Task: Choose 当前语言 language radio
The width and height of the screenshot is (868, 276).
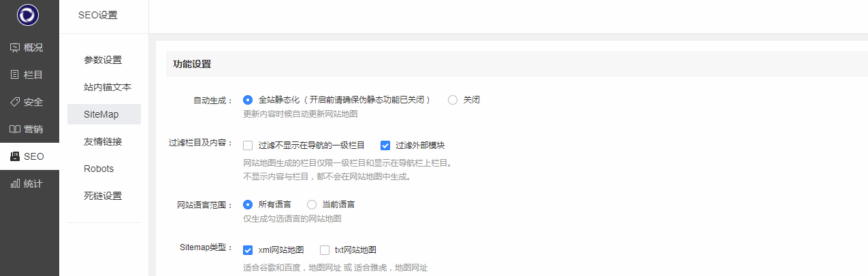Action: 312,204
